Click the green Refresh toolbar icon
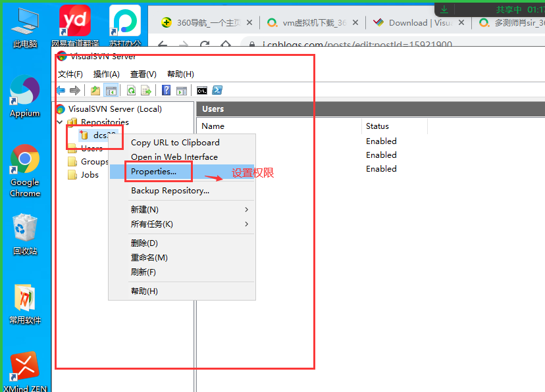 click(132, 91)
